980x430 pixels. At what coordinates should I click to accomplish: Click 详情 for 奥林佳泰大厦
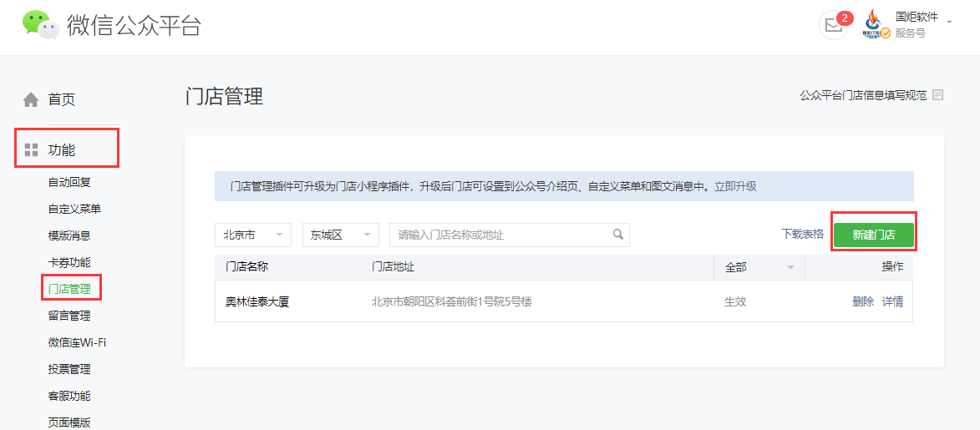click(x=892, y=302)
